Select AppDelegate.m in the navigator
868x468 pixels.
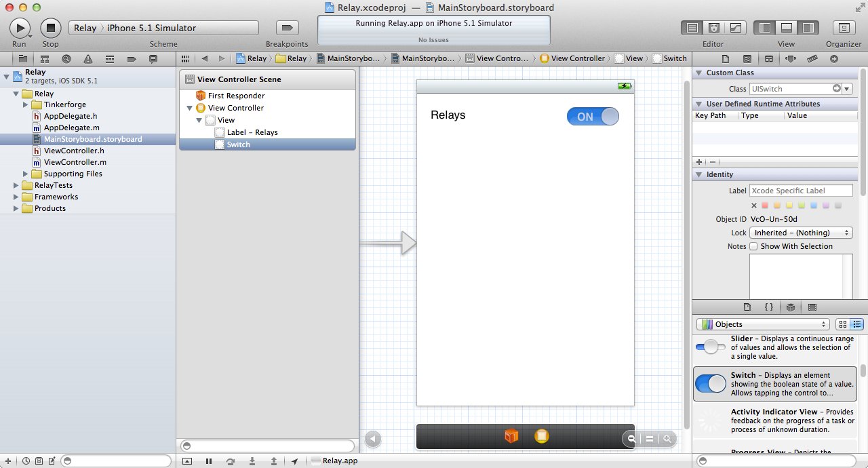[x=71, y=128]
